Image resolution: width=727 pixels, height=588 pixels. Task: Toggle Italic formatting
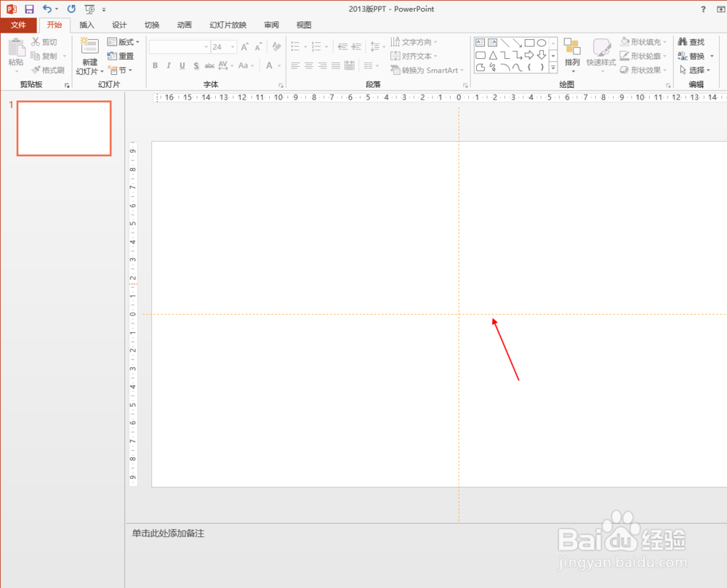coord(169,66)
